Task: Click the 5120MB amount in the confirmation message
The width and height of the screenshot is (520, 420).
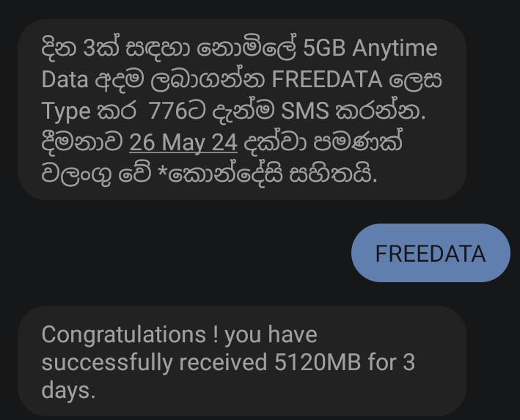Action: (318, 362)
